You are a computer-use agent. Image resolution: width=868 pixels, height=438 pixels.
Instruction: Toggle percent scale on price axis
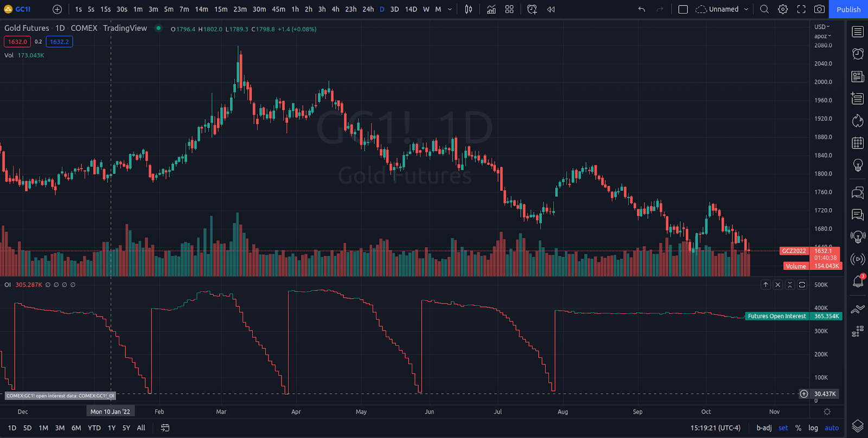(x=798, y=428)
